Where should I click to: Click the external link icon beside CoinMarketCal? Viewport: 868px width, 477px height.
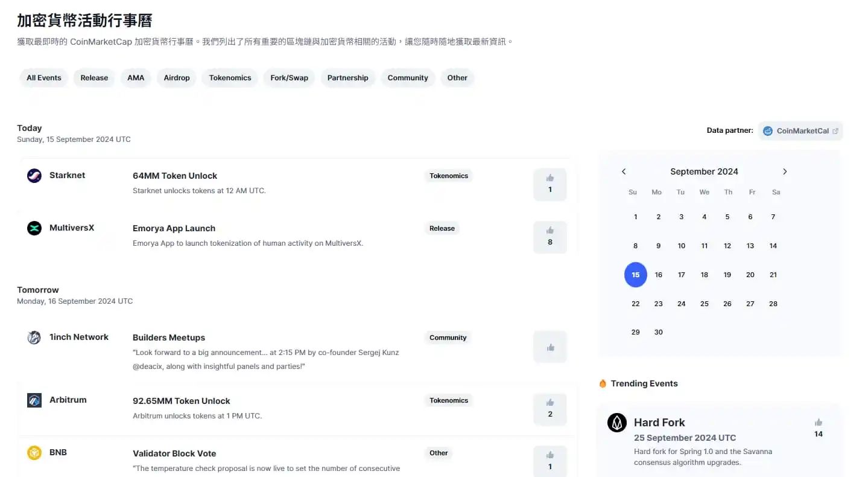point(835,131)
